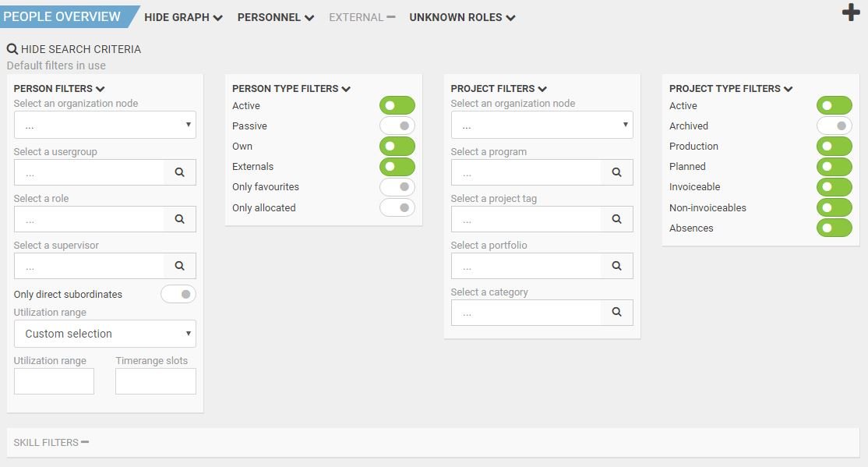Disable the Absences project type toggle
Image resolution: width=868 pixels, height=467 pixels.
(x=834, y=228)
